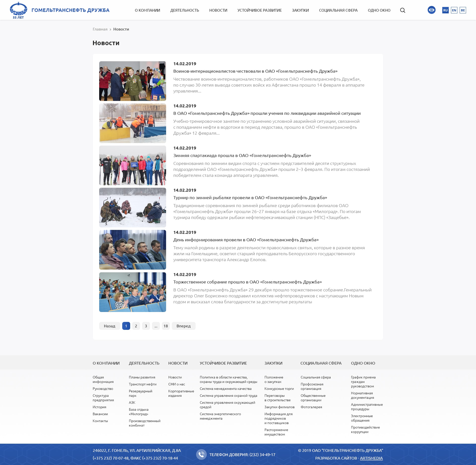The width and height of the screenshot is (476, 465).
Task: Click the Druzhba company logo
Action: point(18,10)
